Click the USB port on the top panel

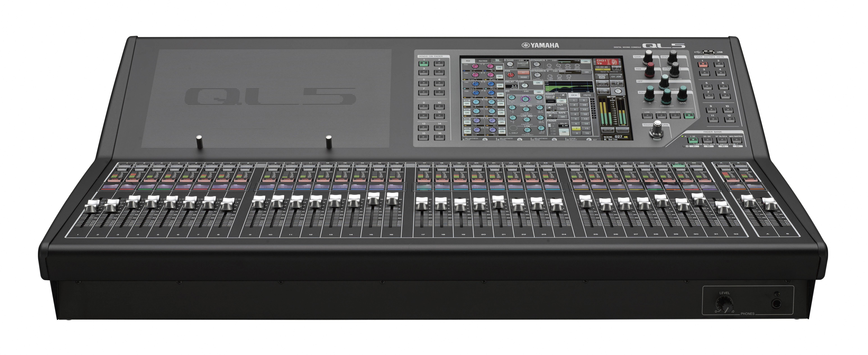pyautogui.click(x=709, y=52)
